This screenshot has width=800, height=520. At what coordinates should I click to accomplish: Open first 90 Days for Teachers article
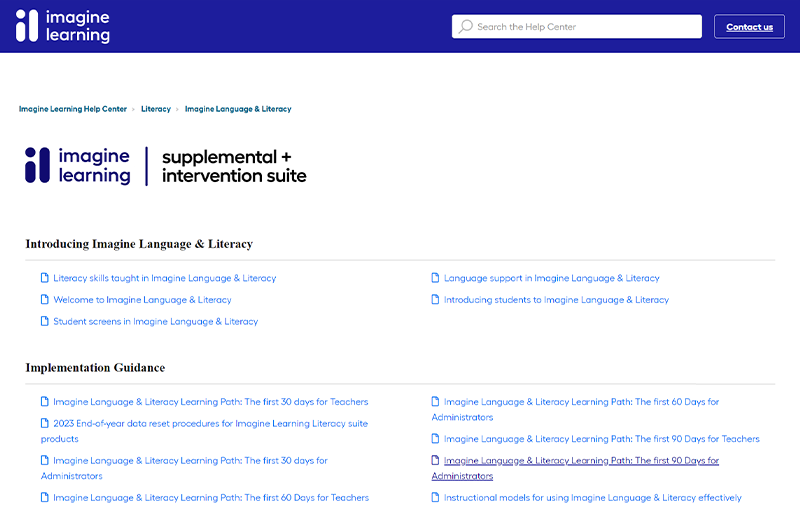point(601,439)
